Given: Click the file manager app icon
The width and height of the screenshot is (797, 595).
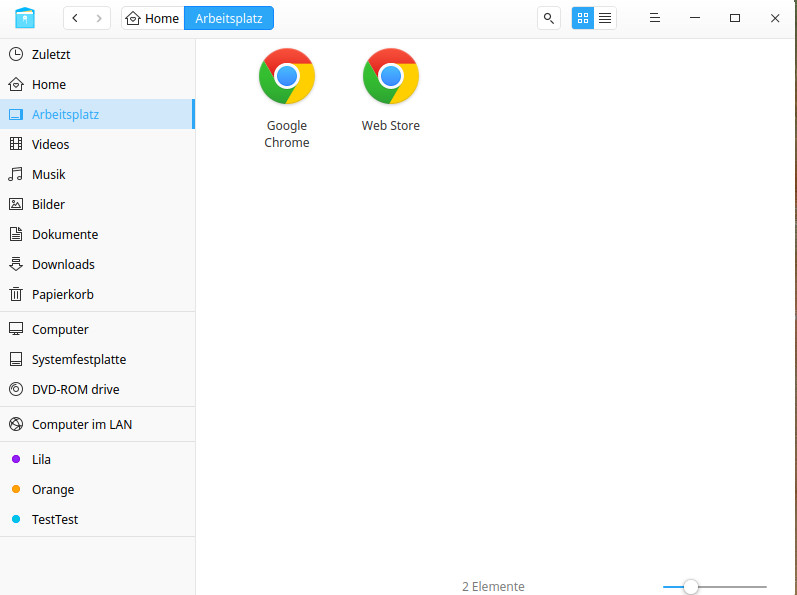Looking at the screenshot, I should pos(25,18).
